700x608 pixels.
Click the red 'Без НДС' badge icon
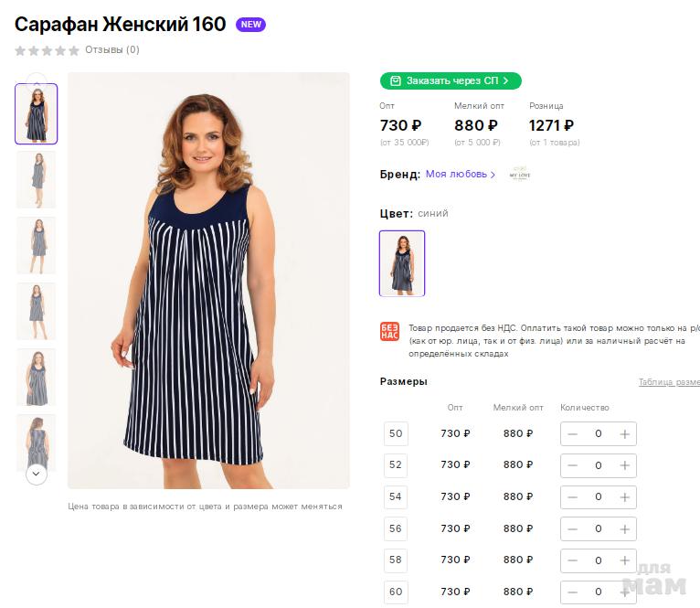pos(389,333)
